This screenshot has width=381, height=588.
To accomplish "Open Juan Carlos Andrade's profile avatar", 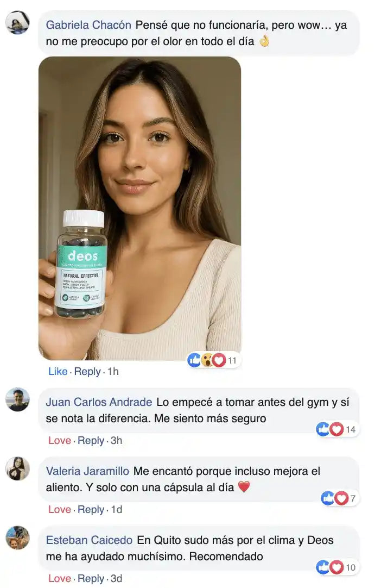I will pyautogui.click(x=17, y=399).
